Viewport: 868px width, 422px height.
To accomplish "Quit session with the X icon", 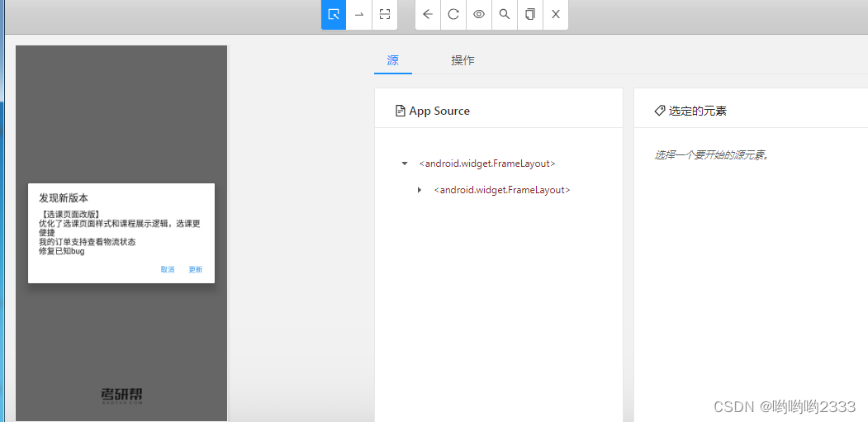I will click(x=556, y=14).
